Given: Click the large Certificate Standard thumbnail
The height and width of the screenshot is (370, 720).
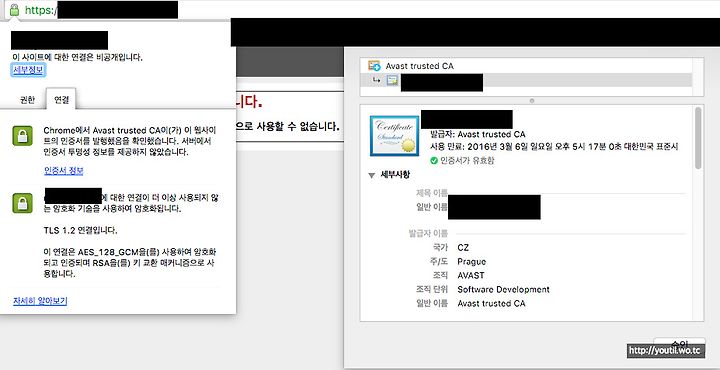Looking at the screenshot, I should click(394, 136).
